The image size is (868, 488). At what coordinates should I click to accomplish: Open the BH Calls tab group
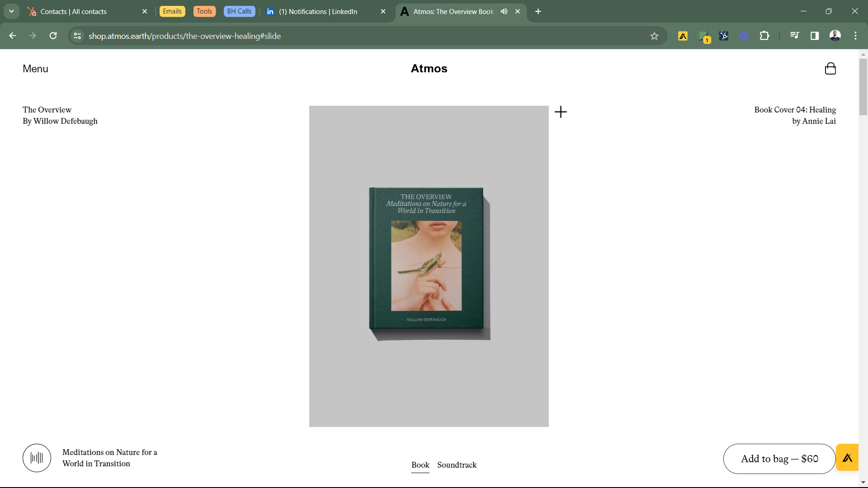click(239, 11)
